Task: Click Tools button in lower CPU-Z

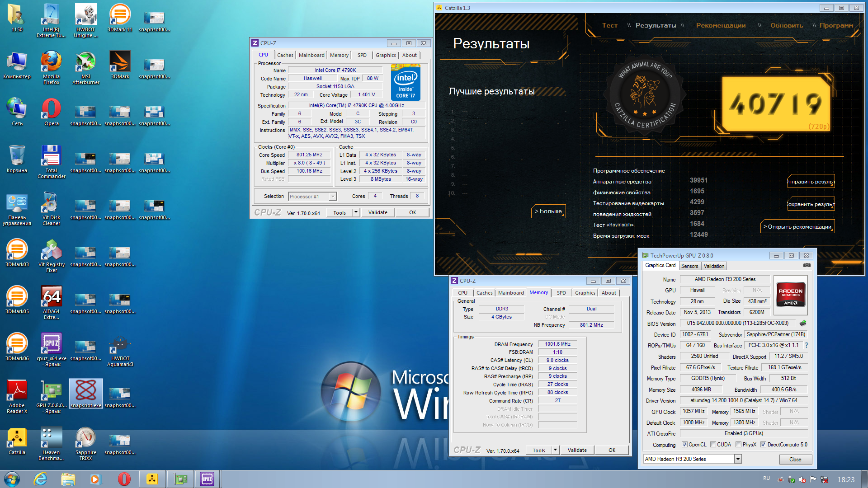Action: (539, 450)
